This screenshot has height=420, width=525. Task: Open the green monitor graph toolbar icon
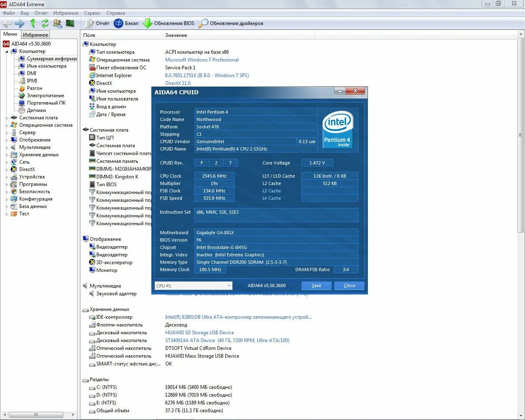(70, 23)
